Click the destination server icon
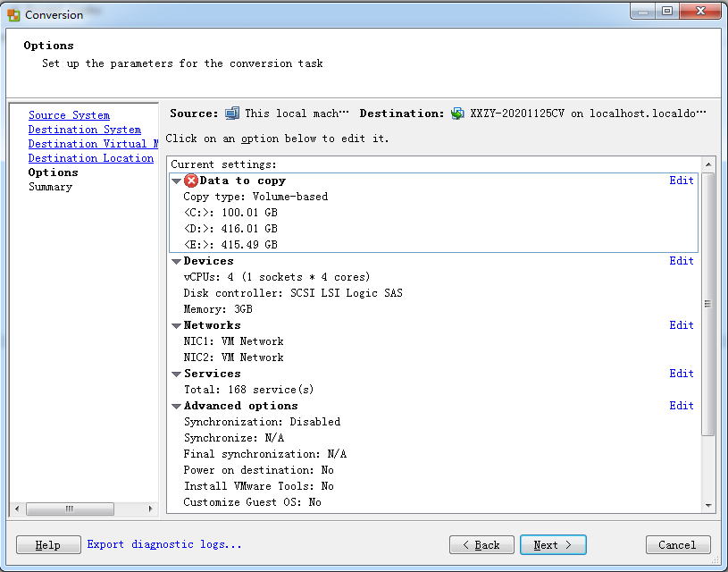This screenshot has height=572, width=728. [457, 114]
